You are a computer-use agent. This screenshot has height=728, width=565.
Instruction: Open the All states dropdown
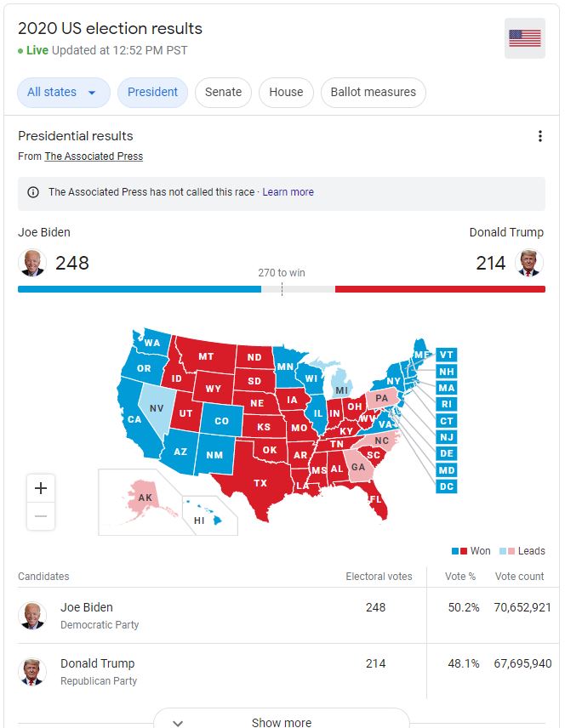(x=64, y=93)
